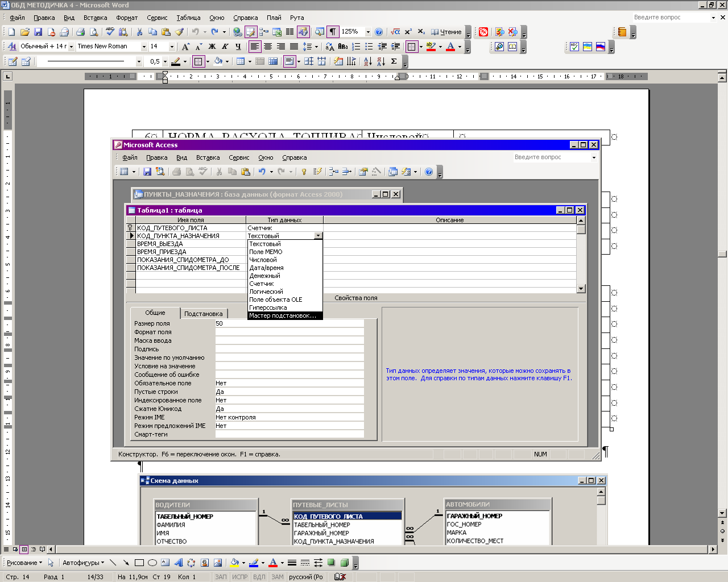Toggle bold (Ж) formatting

212,47
